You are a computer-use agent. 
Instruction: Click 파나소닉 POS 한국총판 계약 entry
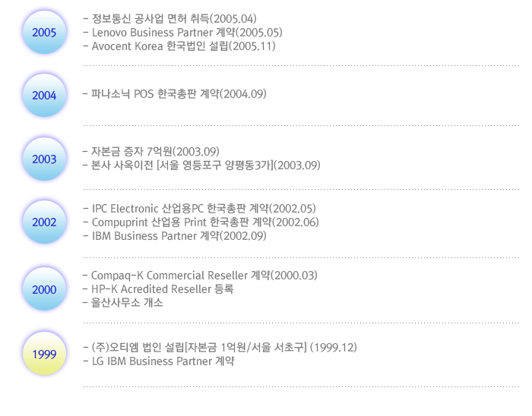174,94
